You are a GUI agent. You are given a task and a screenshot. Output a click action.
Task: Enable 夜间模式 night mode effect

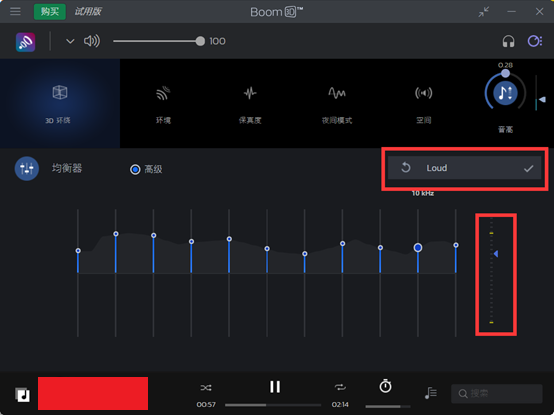click(337, 104)
